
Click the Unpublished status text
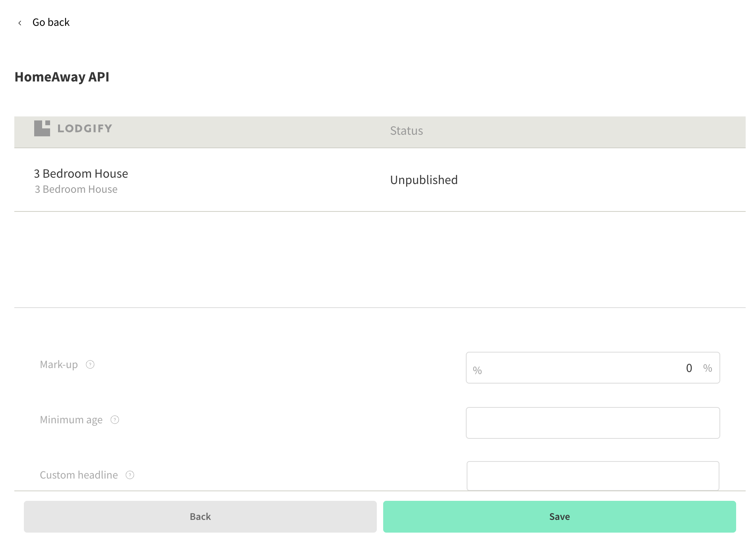pos(424,180)
